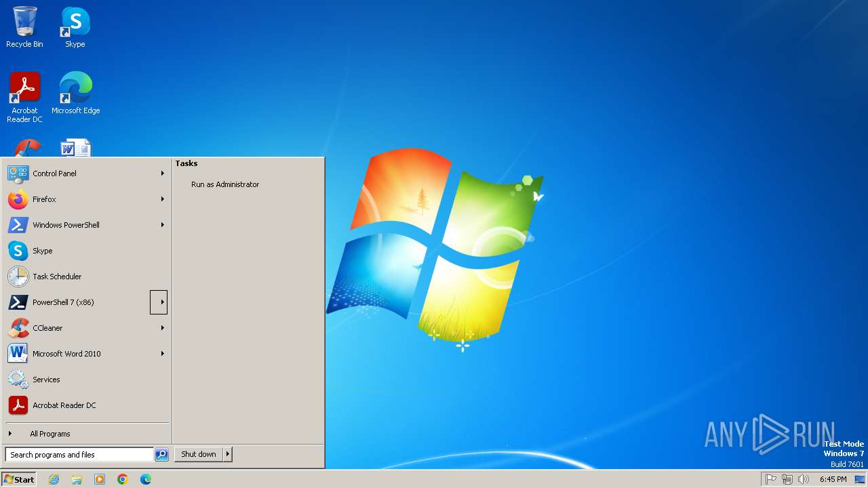Click the PowerShell 7 (x86) icon
Viewport: 868px width, 488px height.
tap(18, 302)
